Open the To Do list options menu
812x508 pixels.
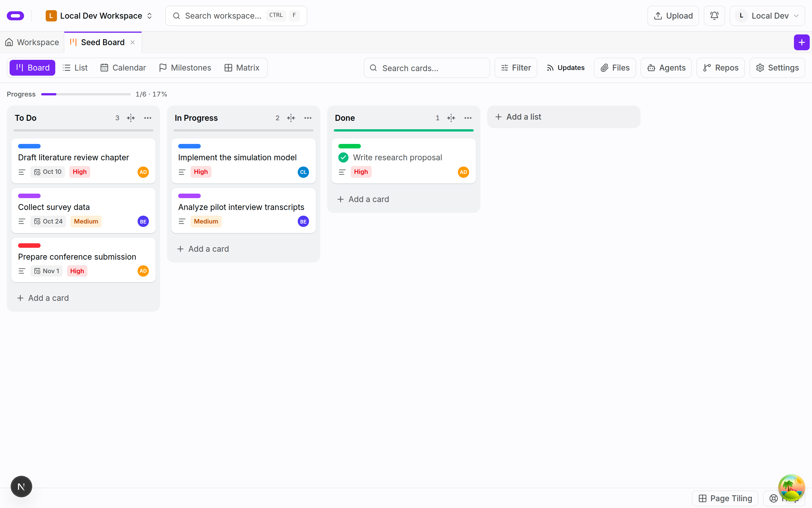tap(148, 118)
